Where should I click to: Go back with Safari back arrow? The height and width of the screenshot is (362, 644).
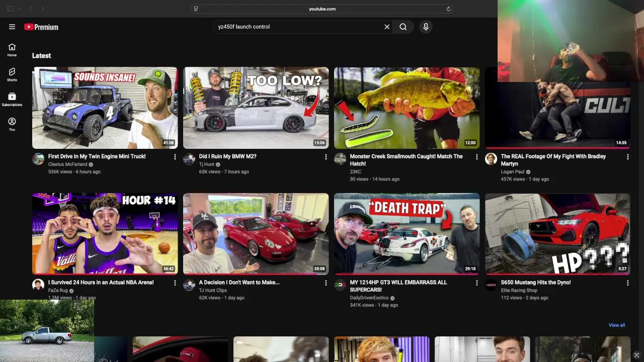[x=31, y=9]
